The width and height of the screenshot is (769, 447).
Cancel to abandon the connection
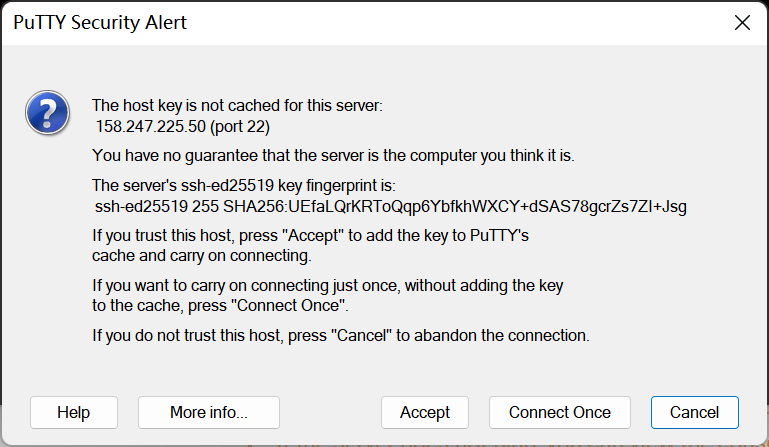point(694,412)
